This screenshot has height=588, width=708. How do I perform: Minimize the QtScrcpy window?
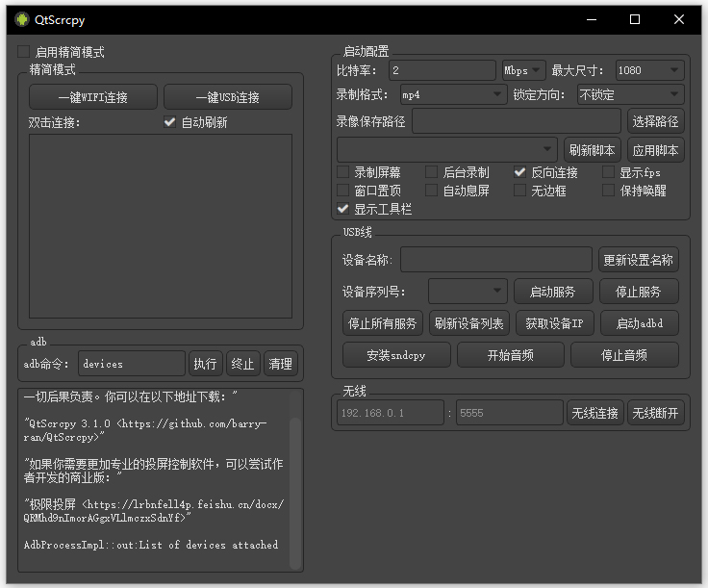click(592, 19)
